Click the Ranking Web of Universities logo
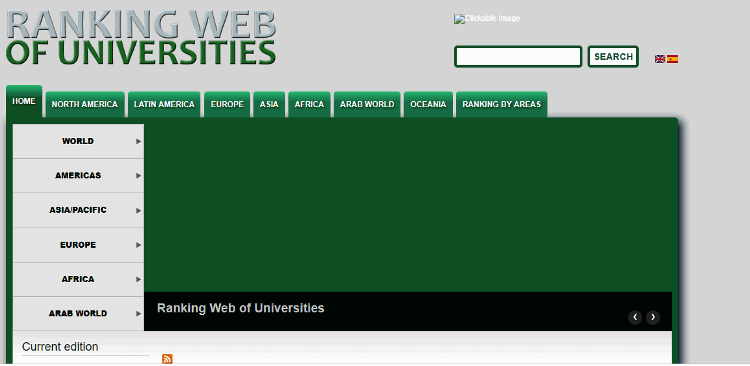The image size is (750, 366). pyautogui.click(x=141, y=37)
